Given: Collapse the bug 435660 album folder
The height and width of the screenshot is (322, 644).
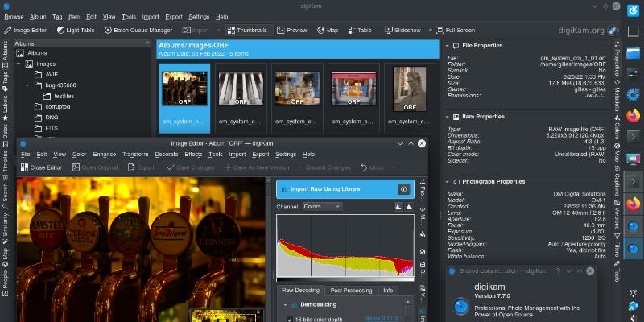Looking at the screenshot, I should point(27,84).
